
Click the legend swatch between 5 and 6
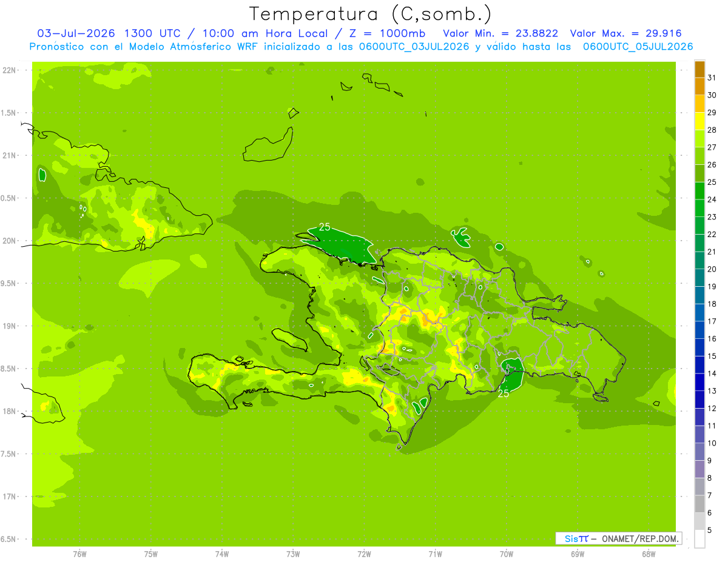(699, 521)
